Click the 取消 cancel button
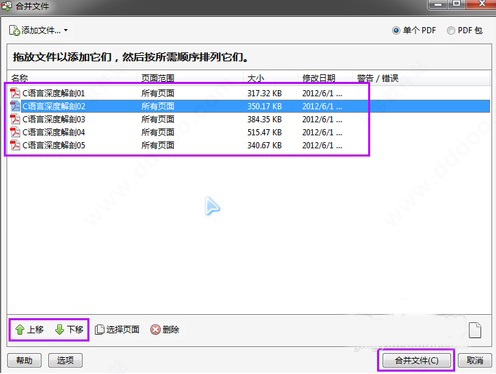This screenshot has height=374, width=496. [x=475, y=360]
